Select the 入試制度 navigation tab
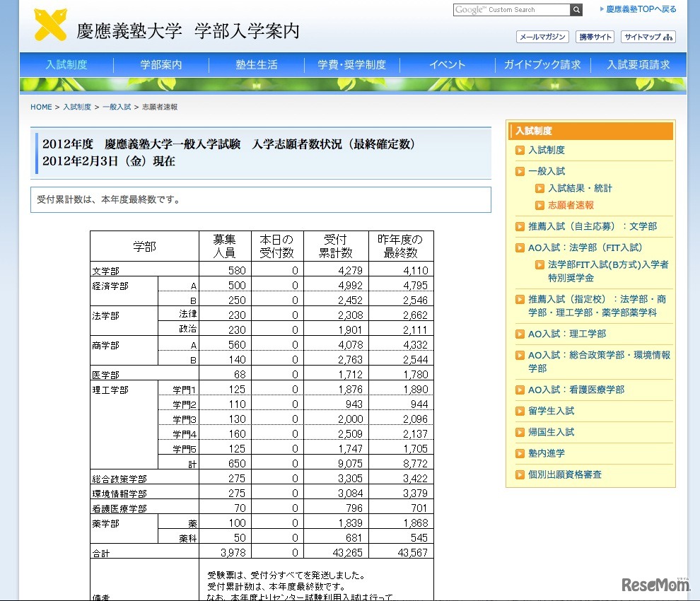 [66, 64]
